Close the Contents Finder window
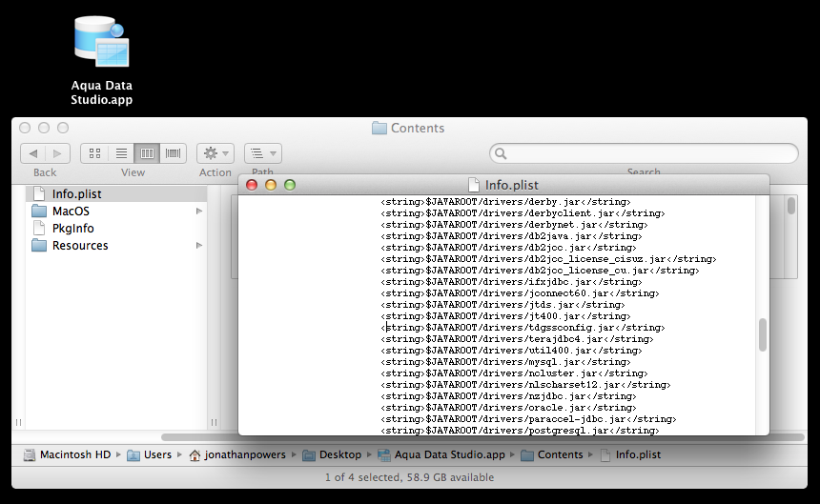Screen dimensions: 820x504 (x=25, y=128)
